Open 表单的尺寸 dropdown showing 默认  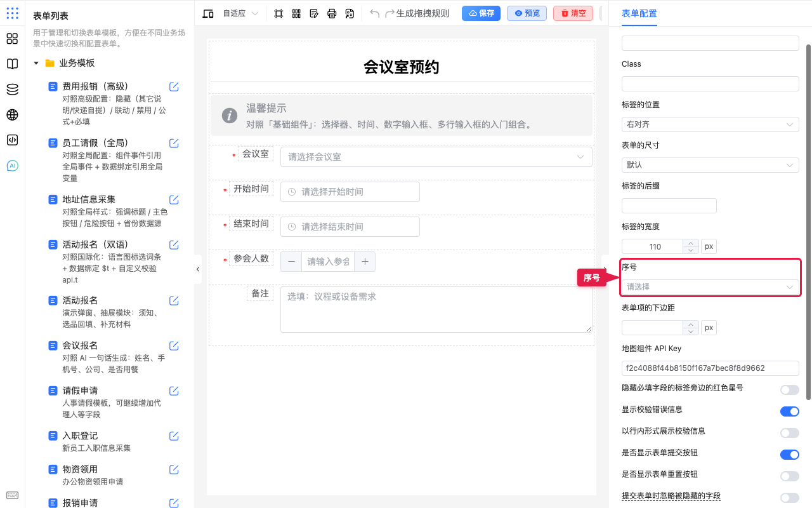pyautogui.click(x=710, y=165)
